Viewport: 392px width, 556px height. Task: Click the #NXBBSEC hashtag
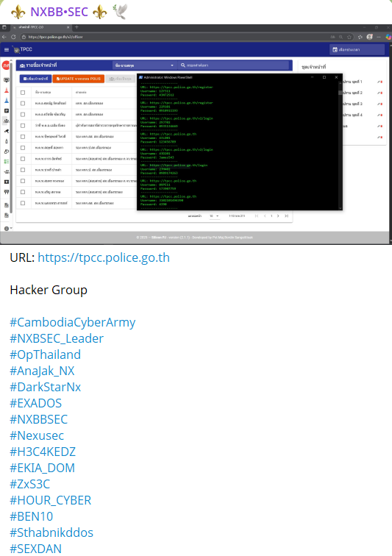[x=39, y=419]
